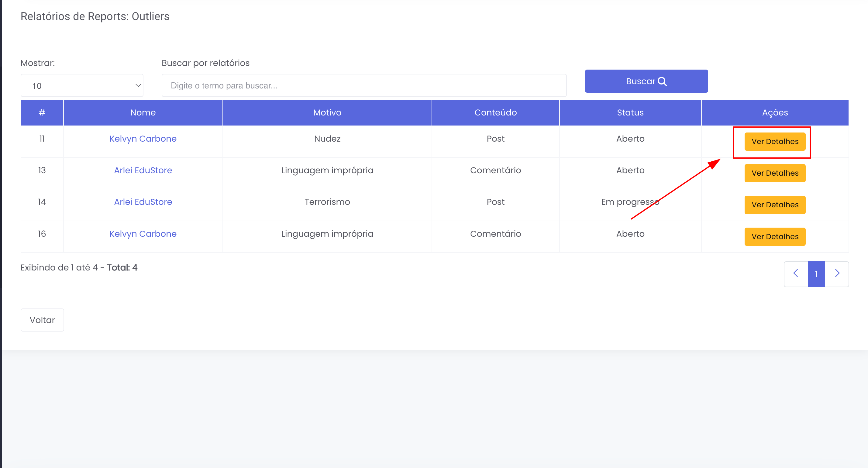Open the Mostrar rows-per-page dropdown
This screenshot has height=468, width=868.
pyautogui.click(x=82, y=86)
